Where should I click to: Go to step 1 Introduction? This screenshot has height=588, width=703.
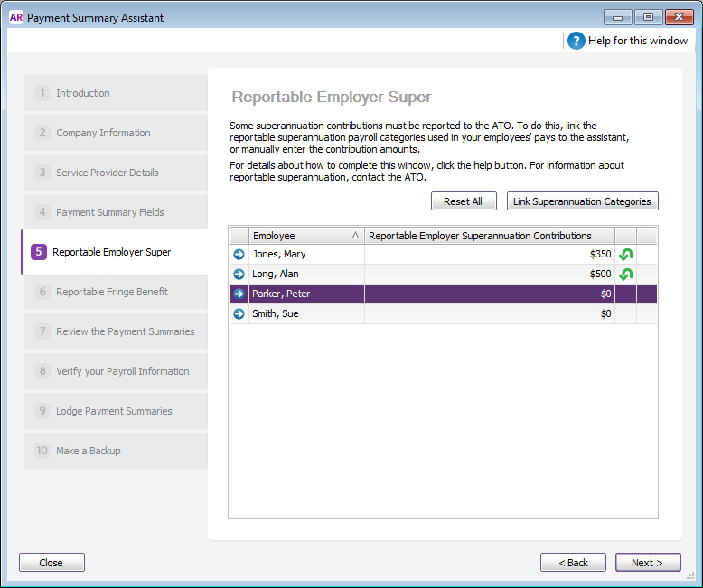(116, 93)
